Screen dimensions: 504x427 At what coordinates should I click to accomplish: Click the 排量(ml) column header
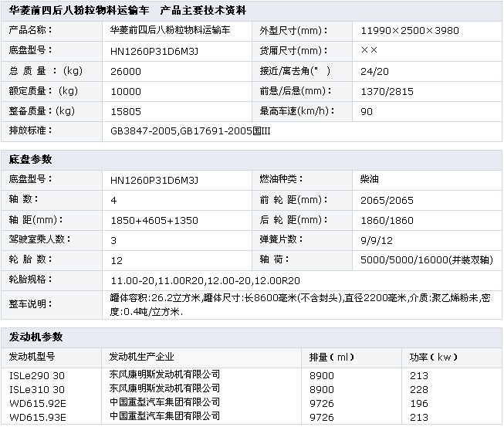[332, 358]
